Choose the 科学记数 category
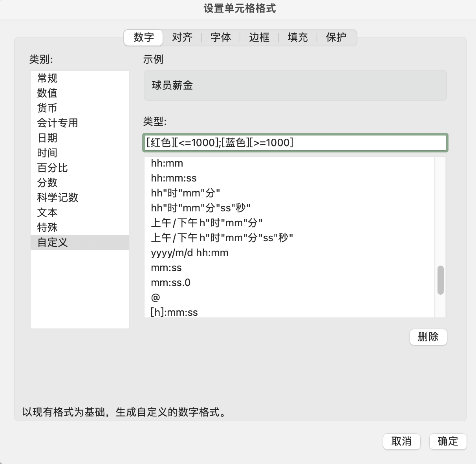 tap(80, 198)
